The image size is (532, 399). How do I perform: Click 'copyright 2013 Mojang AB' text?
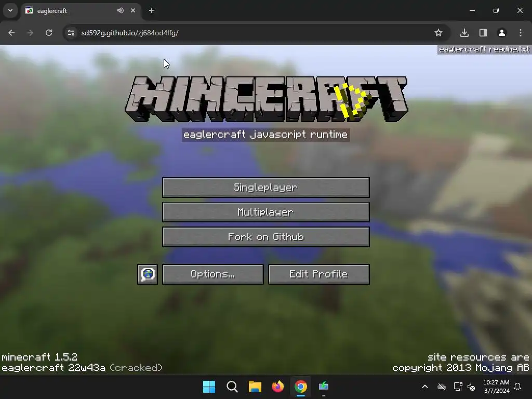461,368
